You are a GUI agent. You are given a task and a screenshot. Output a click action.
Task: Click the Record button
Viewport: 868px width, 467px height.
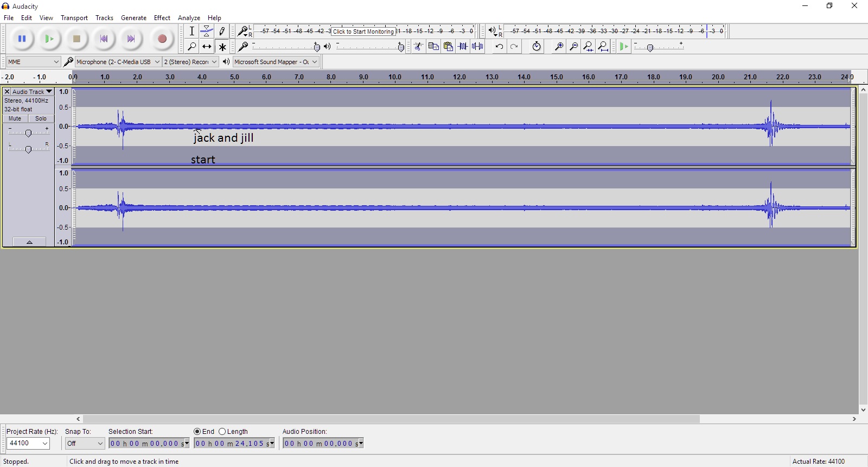pyautogui.click(x=162, y=39)
